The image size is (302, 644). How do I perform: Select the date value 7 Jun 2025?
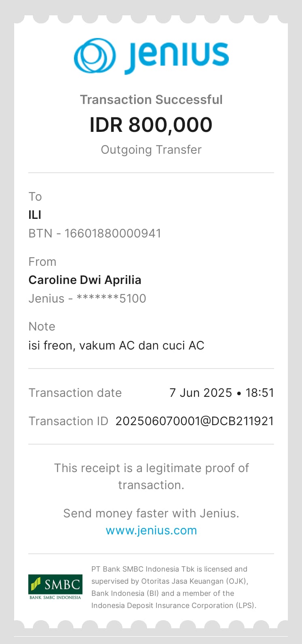click(201, 393)
